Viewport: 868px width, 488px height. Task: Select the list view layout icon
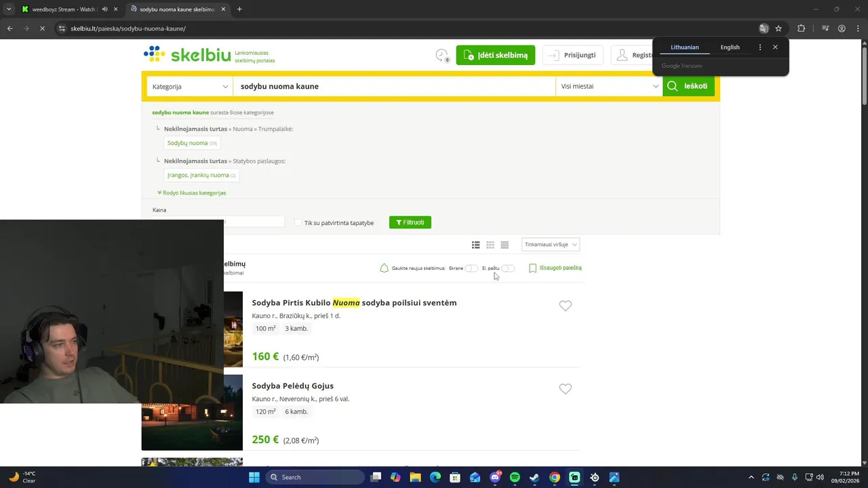pyautogui.click(x=476, y=245)
